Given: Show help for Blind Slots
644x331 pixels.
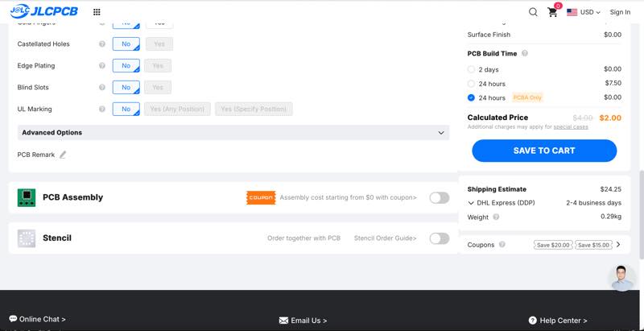Looking at the screenshot, I should (102, 88).
